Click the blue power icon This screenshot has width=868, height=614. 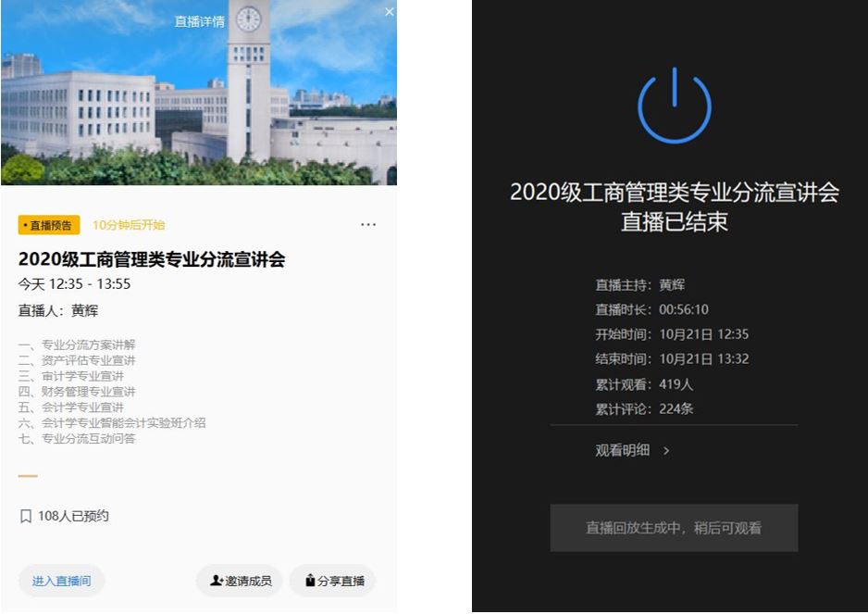(x=674, y=107)
